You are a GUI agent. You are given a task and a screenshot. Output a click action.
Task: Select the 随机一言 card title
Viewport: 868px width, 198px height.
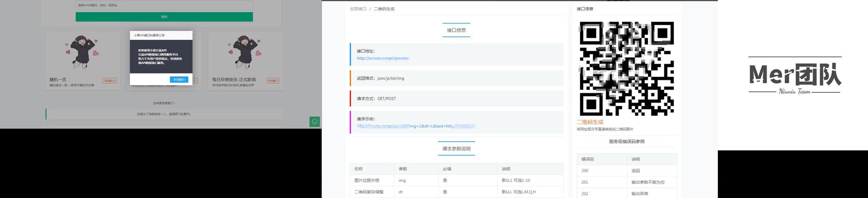(58, 79)
